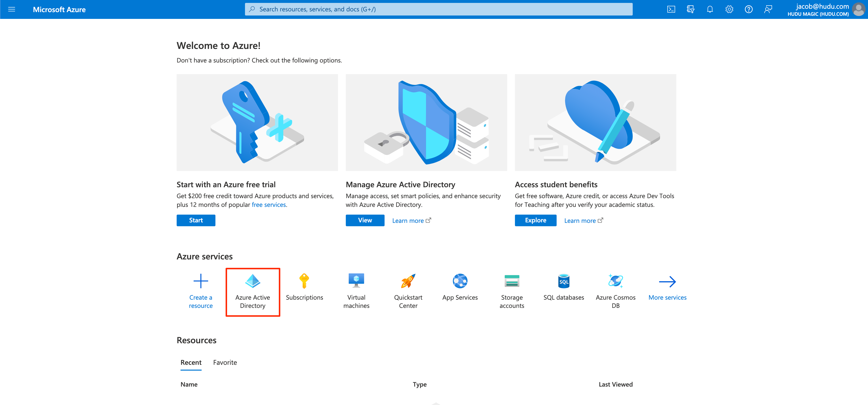This screenshot has width=868, height=405.
Task: Click the Storage accounts label text
Action: 512,302
